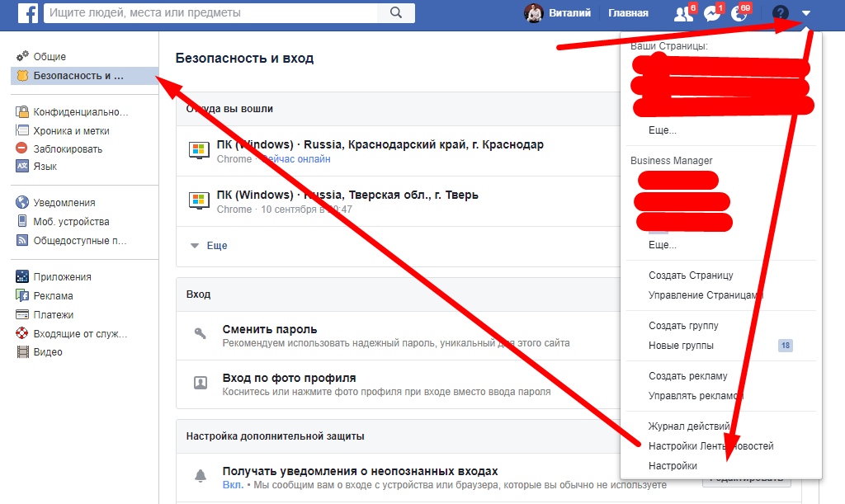Viewport: 845px width, 504px height.
Task: Click the gears icon next to Общие
Action: tap(22, 56)
